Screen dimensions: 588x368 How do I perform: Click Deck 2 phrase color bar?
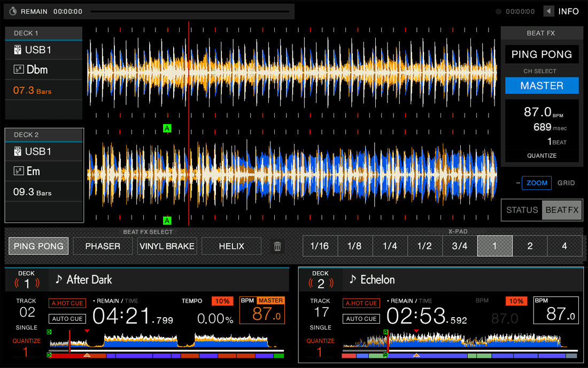[460, 356]
